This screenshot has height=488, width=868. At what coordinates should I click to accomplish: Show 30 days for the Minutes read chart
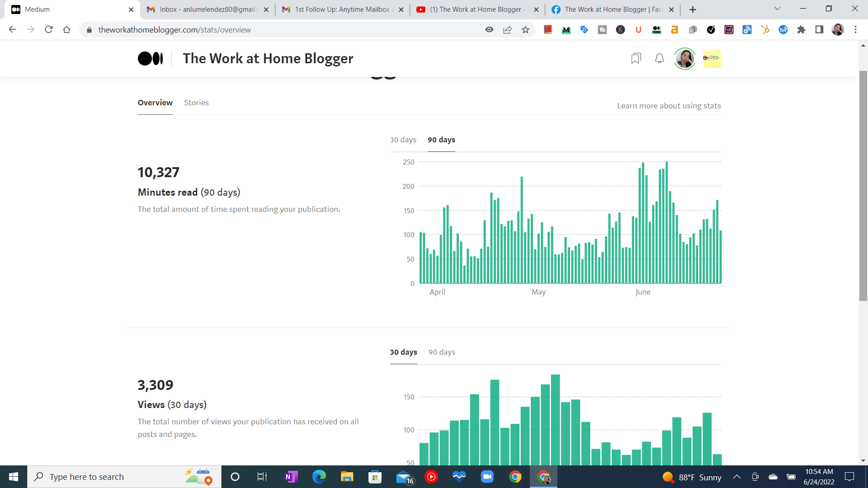403,140
